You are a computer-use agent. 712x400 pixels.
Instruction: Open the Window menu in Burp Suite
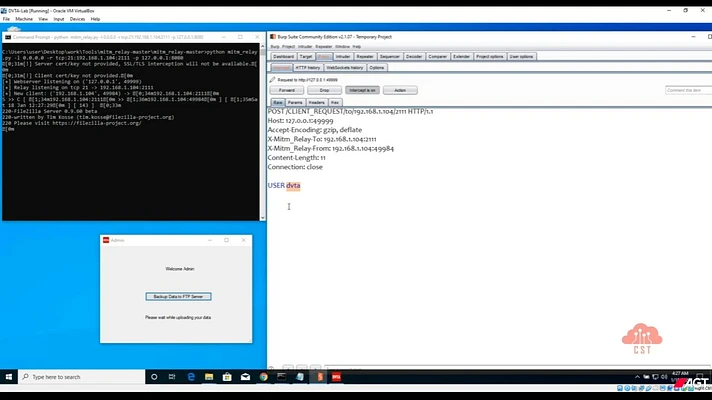(342, 47)
